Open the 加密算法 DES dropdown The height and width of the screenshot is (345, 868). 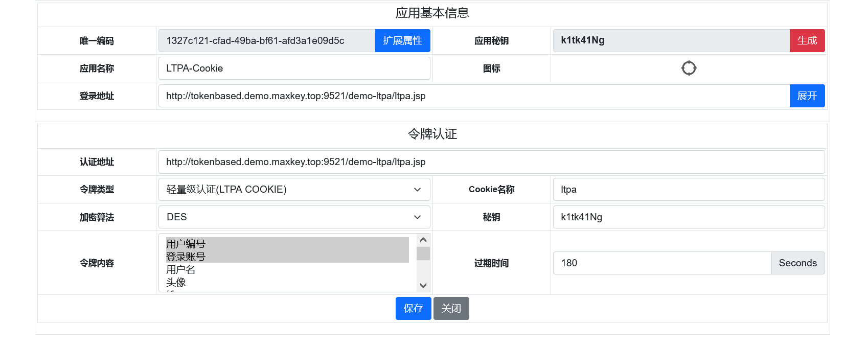294,217
